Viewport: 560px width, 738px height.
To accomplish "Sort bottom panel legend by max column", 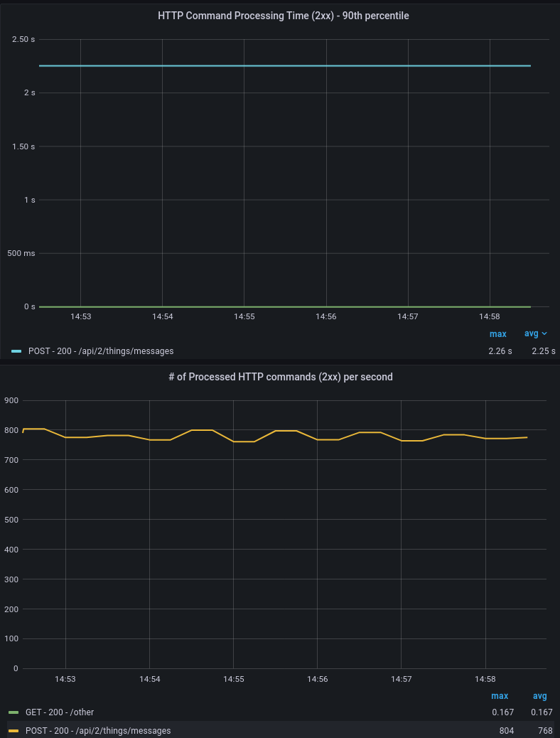I will pyautogui.click(x=500, y=695).
